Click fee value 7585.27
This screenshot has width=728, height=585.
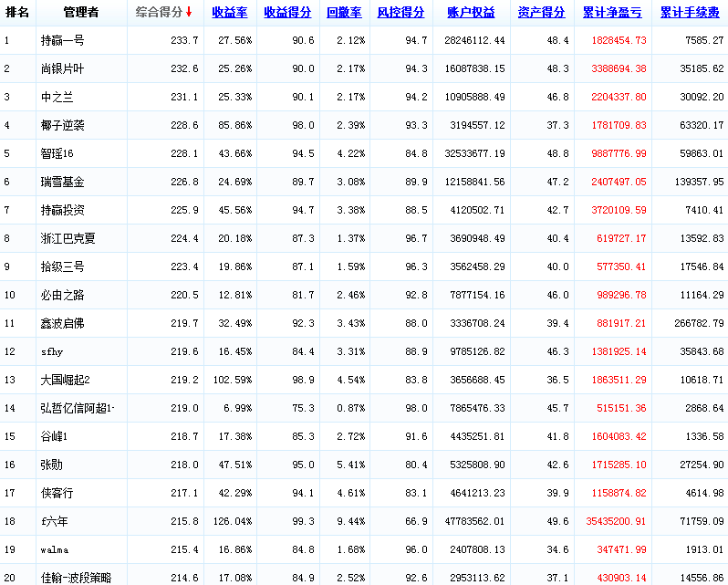705,40
